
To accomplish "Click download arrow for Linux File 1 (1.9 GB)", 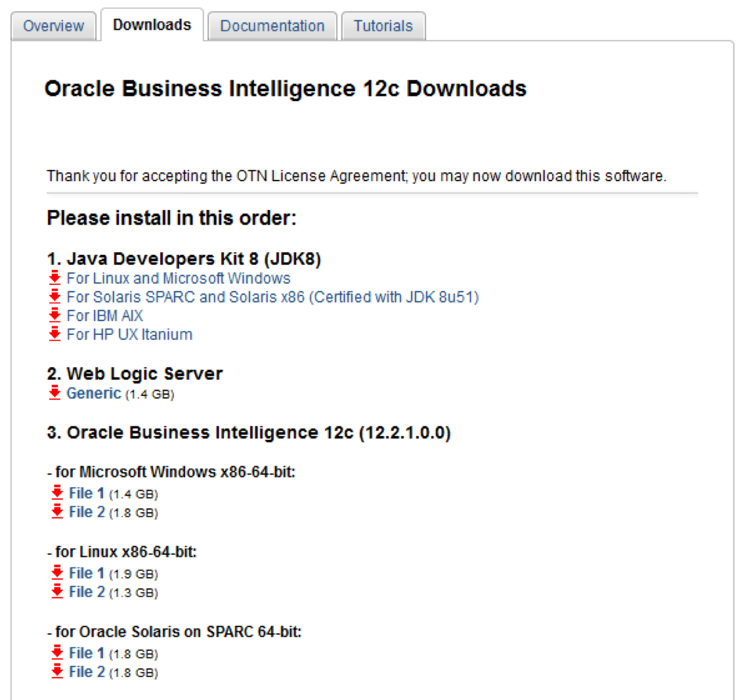I will pos(57,572).
